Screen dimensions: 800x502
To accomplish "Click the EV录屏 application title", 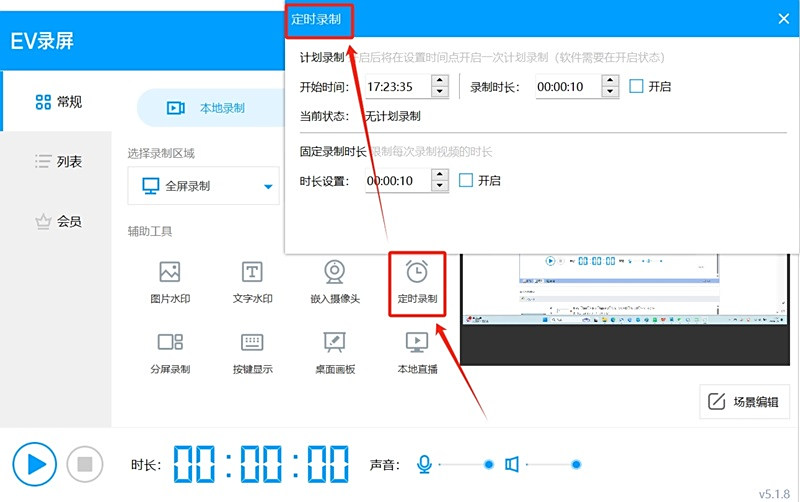I will pyautogui.click(x=42, y=41).
